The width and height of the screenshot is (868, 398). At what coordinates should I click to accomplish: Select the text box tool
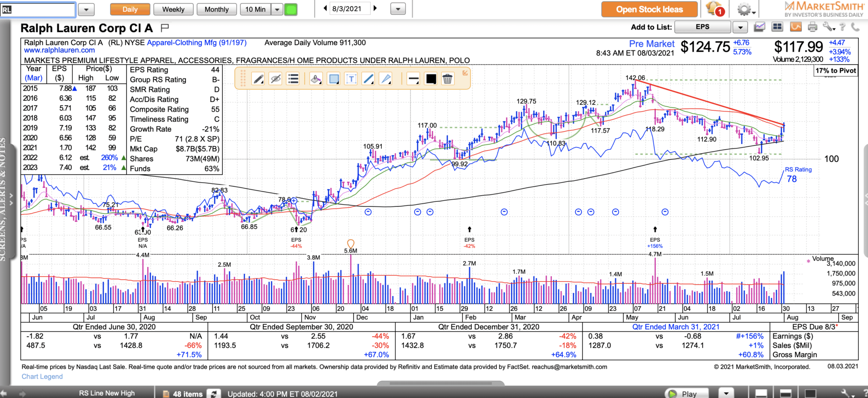coord(351,79)
